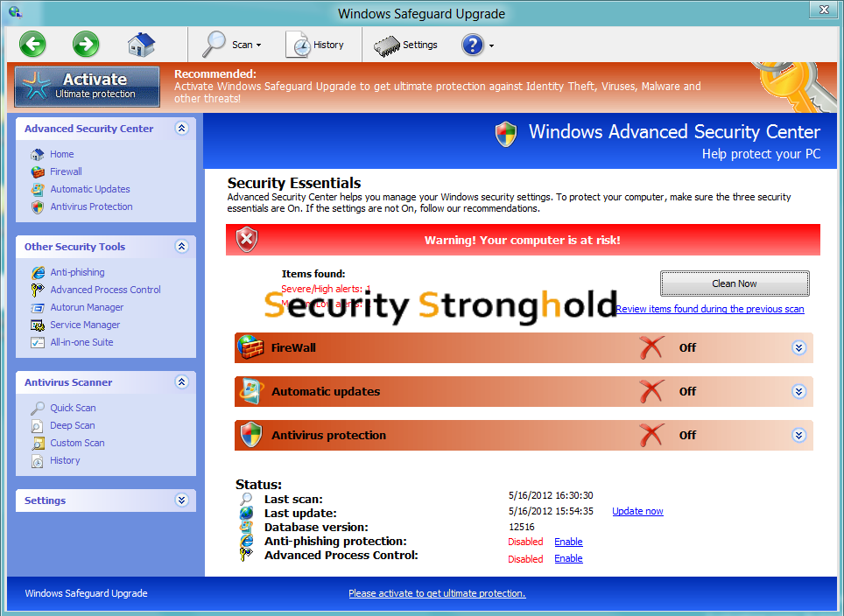Open the Help dropdown arrow

point(491,46)
